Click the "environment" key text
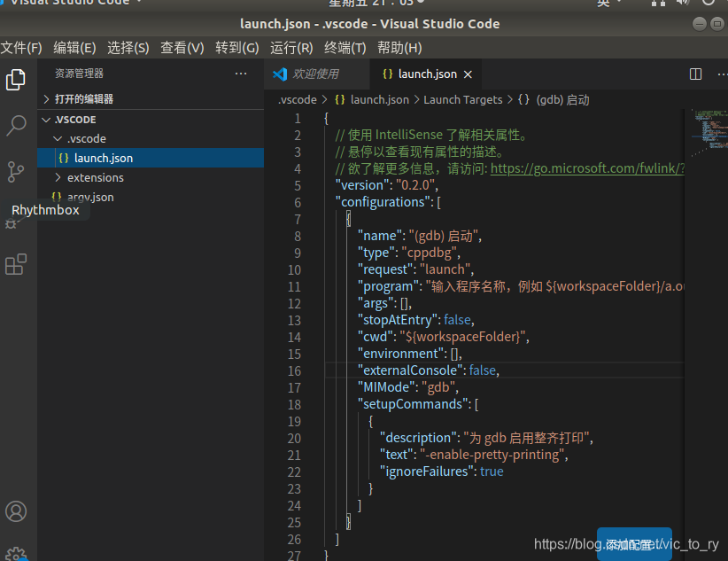The height and width of the screenshot is (561, 728). coord(400,354)
